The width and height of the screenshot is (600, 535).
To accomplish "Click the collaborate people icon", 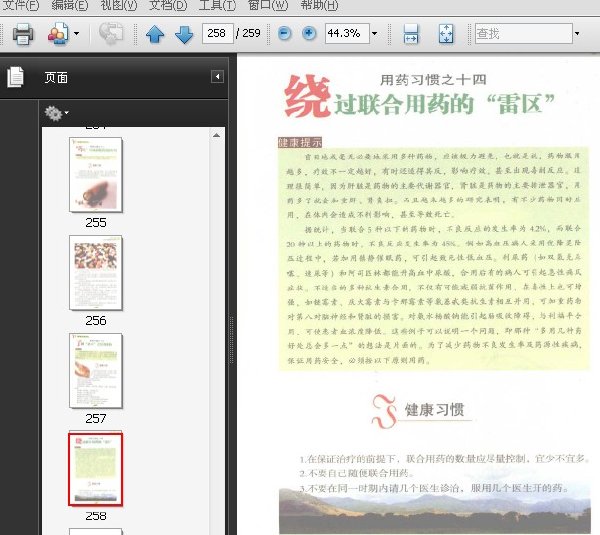I will [58, 34].
